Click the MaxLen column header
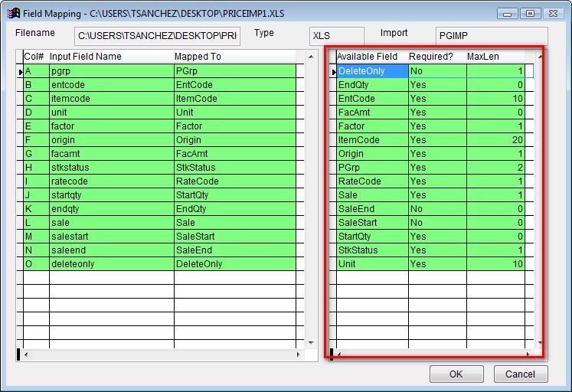Screen dimensions: 572x392 tap(495, 57)
